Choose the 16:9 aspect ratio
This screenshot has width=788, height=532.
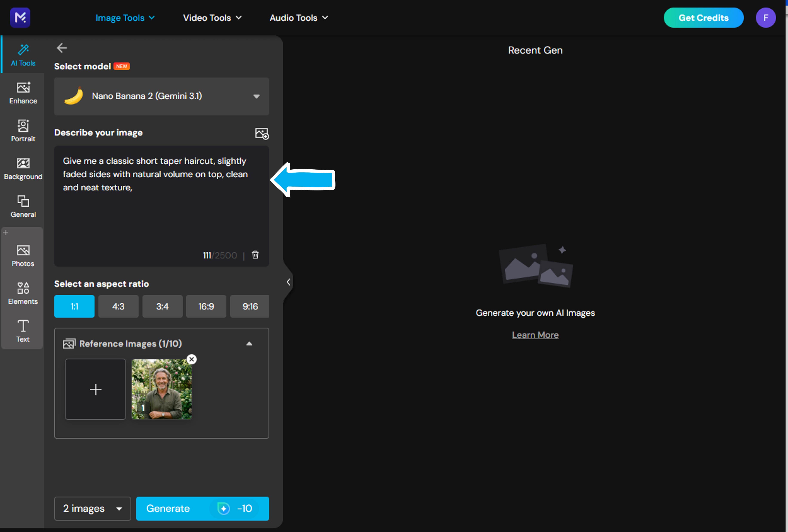(x=206, y=307)
